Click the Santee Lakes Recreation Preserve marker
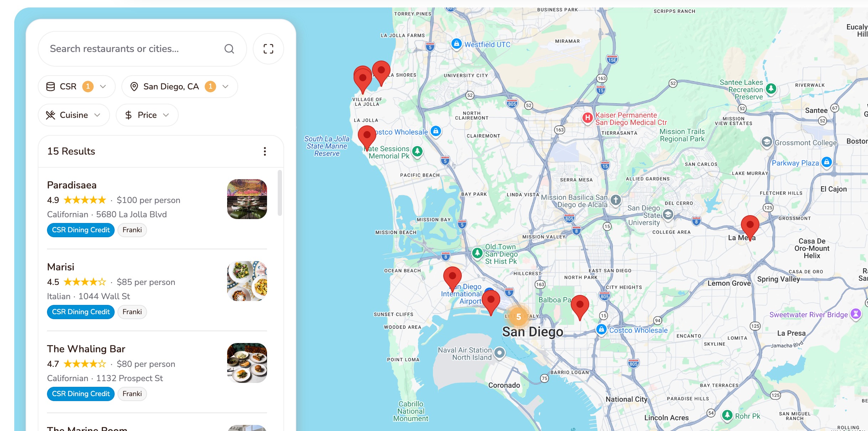868x431 pixels. (x=771, y=89)
